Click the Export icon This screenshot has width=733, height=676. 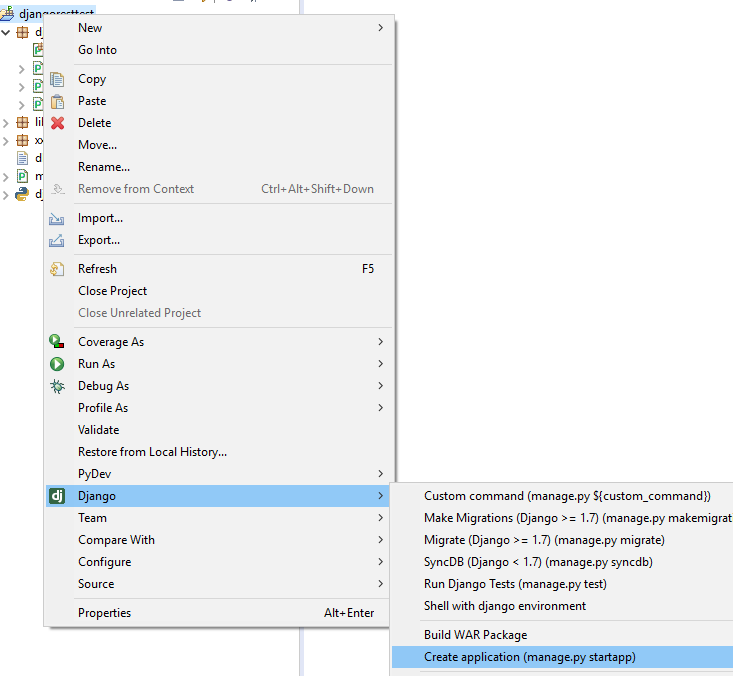point(57,240)
